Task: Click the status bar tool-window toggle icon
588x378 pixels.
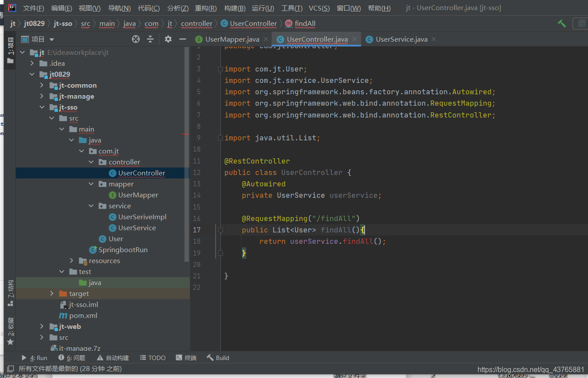Action: click(11, 369)
